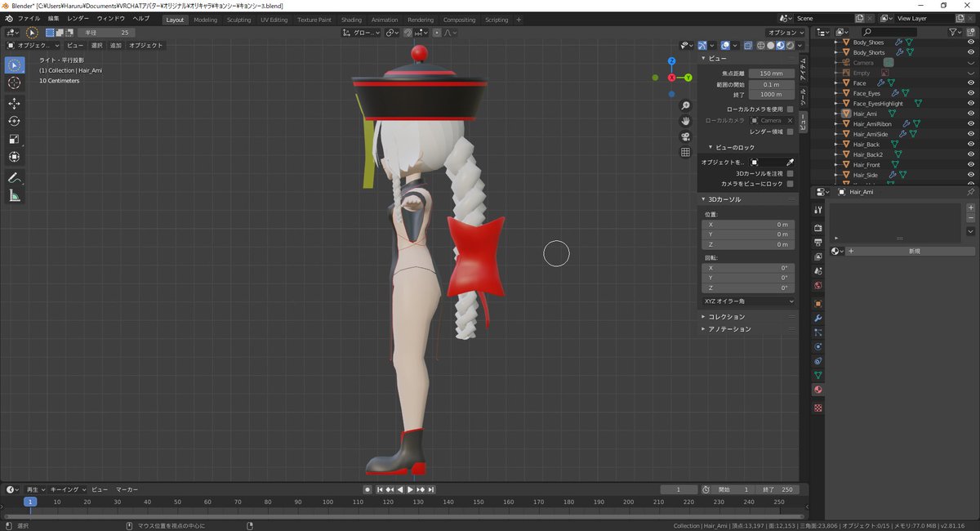The height and width of the screenshot is (531, 980).
Task: Open the Particles properties tab
Action: tap(818, 332)
